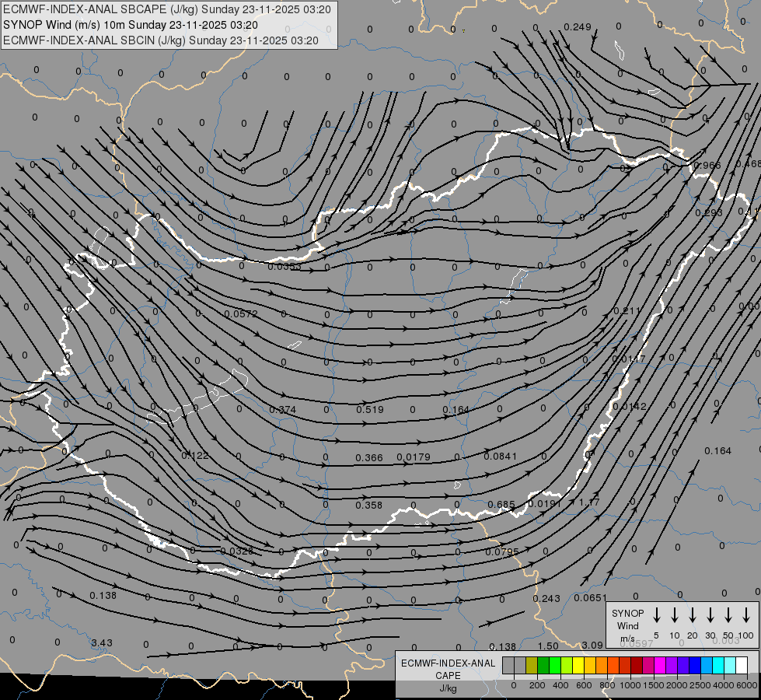This screenshot has width=761, height=700.
Task: Select the ECMWF SBCIN title line
Action: pos(161,40)
